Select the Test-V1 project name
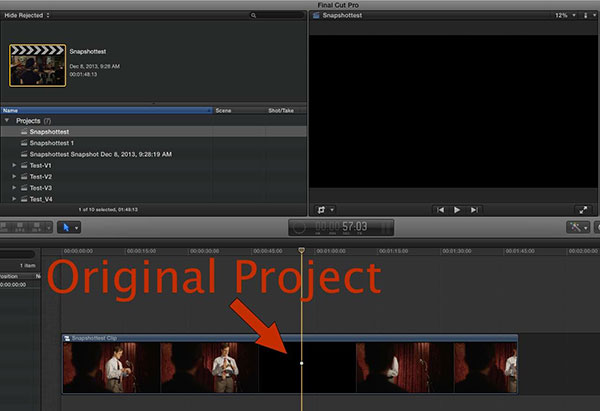This screenshot has height=411, width=600. 41,166
